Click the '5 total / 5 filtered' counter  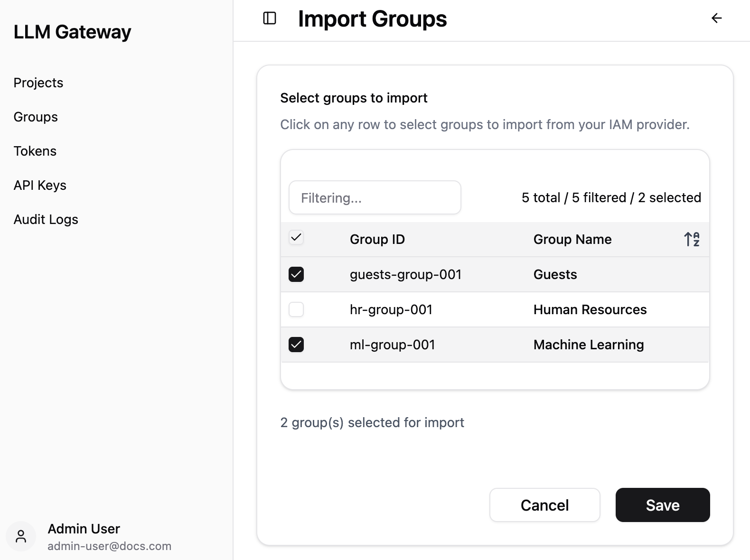pos(611,197)
